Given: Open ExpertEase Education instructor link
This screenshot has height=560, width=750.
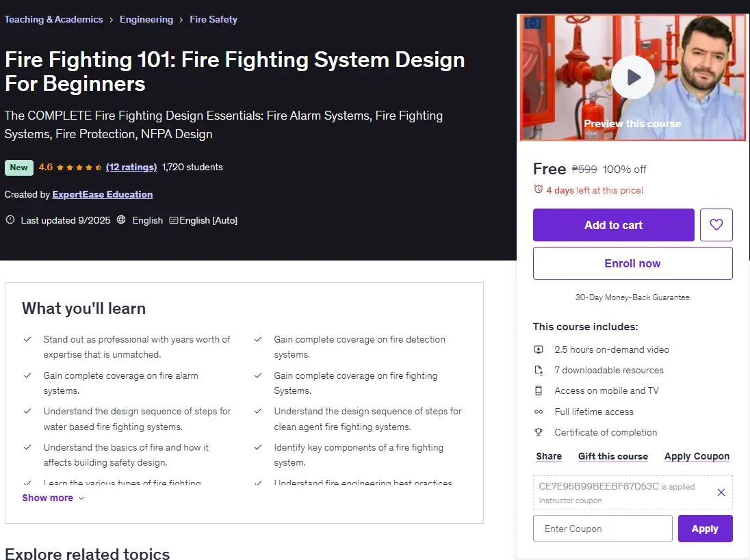Looking at the screenshot, I should pos(103,194).
